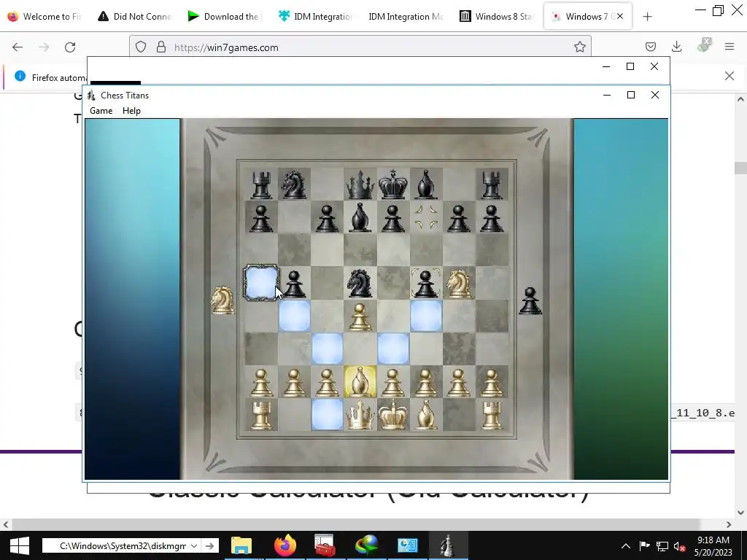Switch to the Did Not Connect tab

[x=135, y=17]
